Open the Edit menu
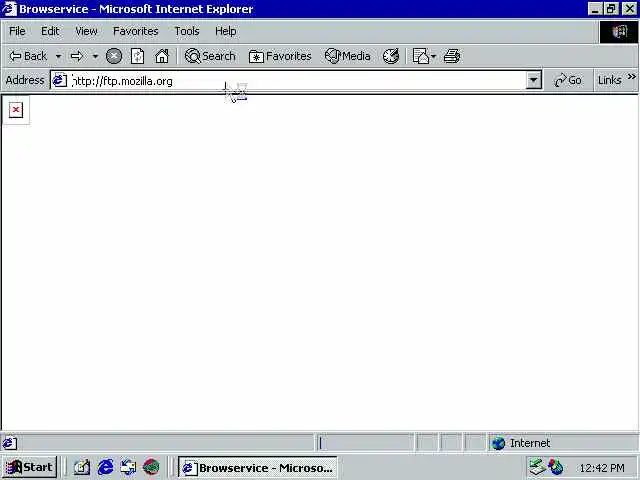 point(50,31)
